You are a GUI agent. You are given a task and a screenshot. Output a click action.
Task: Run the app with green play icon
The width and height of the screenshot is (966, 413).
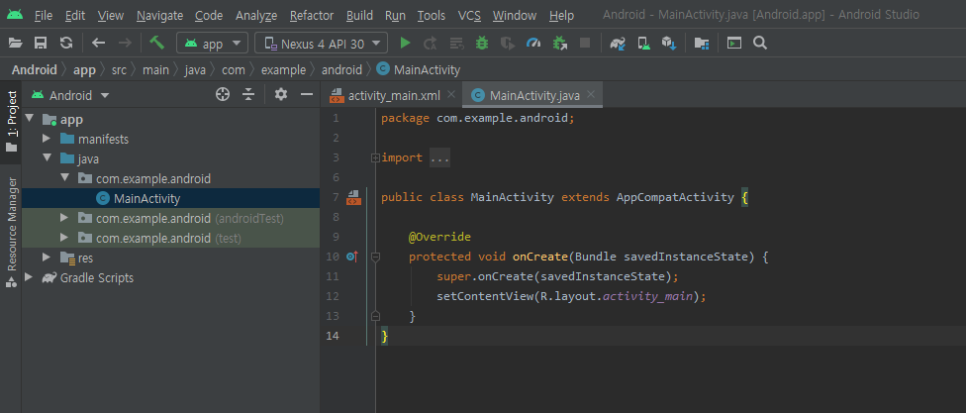[405, 43]
